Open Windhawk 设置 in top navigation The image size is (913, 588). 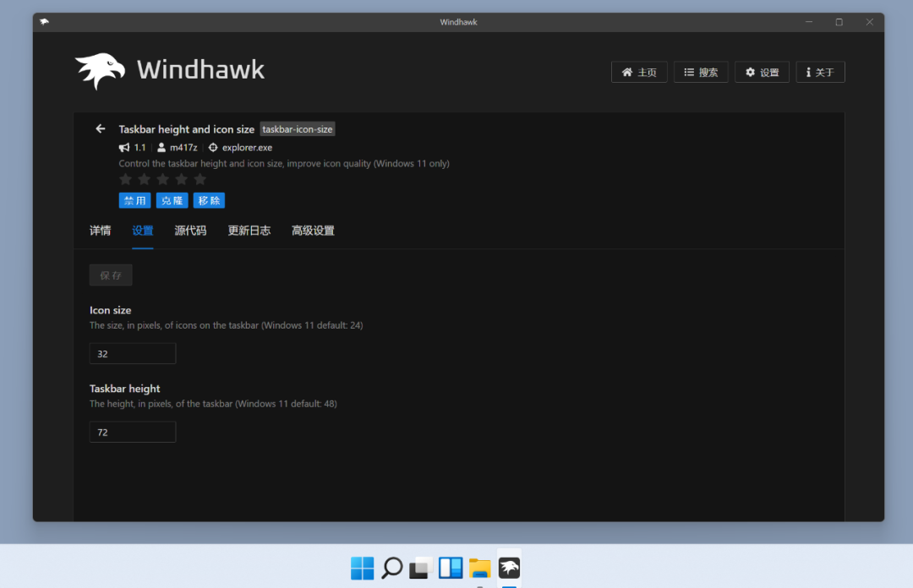[762, 72]
